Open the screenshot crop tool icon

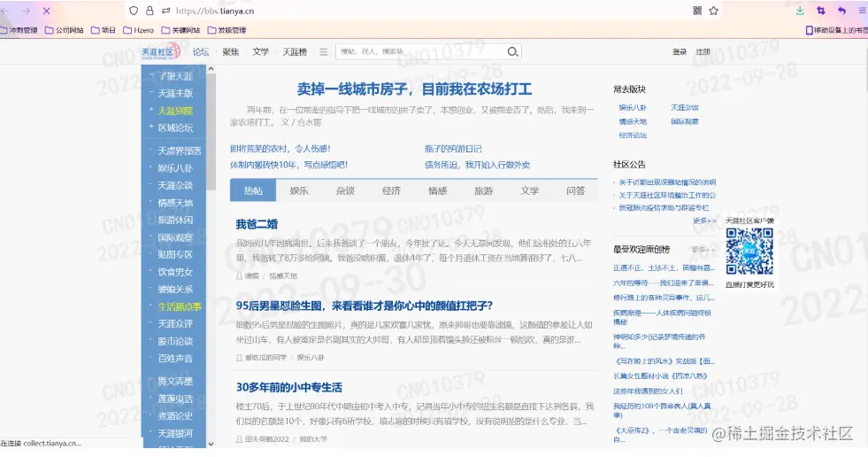click(x=821, y=11)
